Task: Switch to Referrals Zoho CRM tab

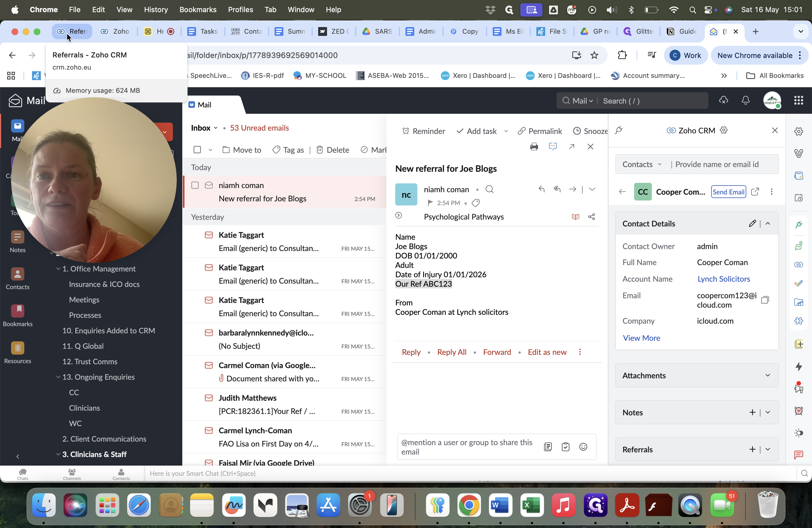Action: pos(72,31)
